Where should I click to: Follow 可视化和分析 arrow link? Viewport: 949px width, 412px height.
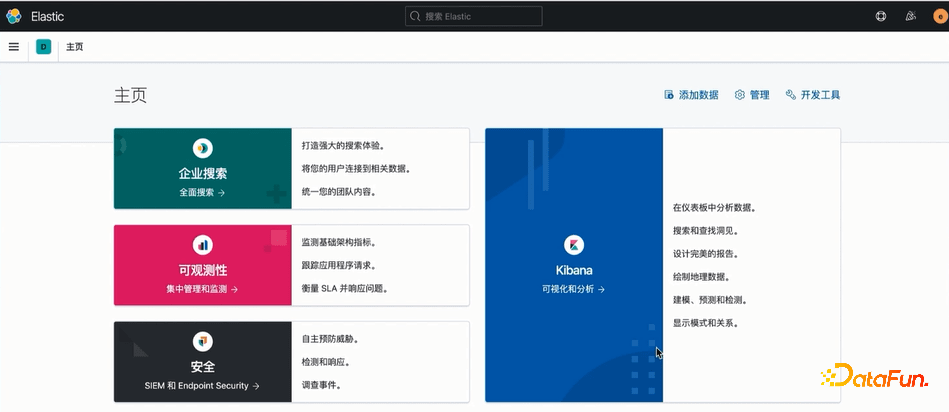(574, 289)
